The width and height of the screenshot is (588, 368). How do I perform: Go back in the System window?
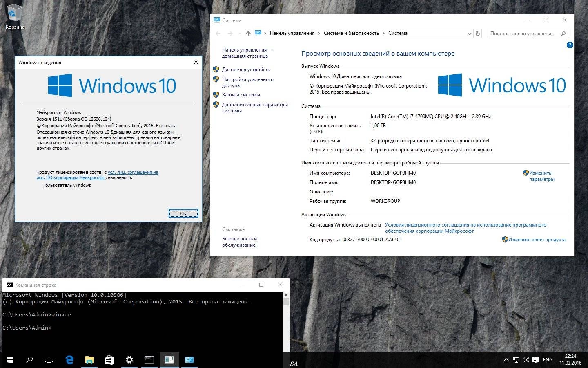click(218, 34)
